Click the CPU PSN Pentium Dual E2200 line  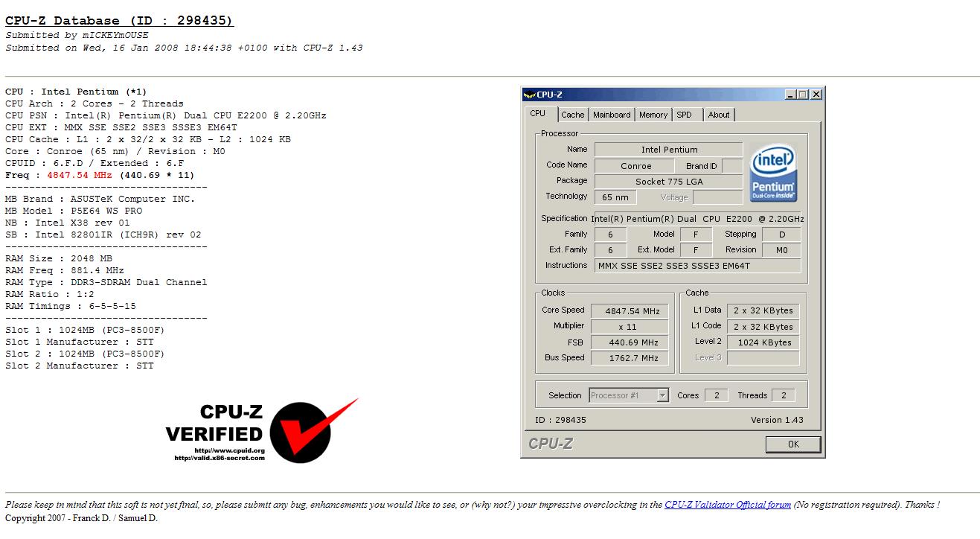click(x=166, y=115)
